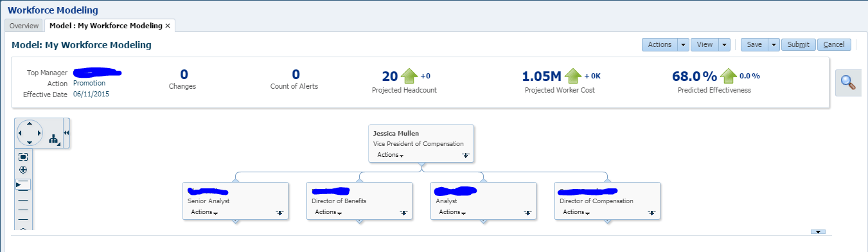Image resolution: width=868 pixels, height=252 pixels.
Task: Select the Jessica Mullen org chart card
Action: click(421, 143)
